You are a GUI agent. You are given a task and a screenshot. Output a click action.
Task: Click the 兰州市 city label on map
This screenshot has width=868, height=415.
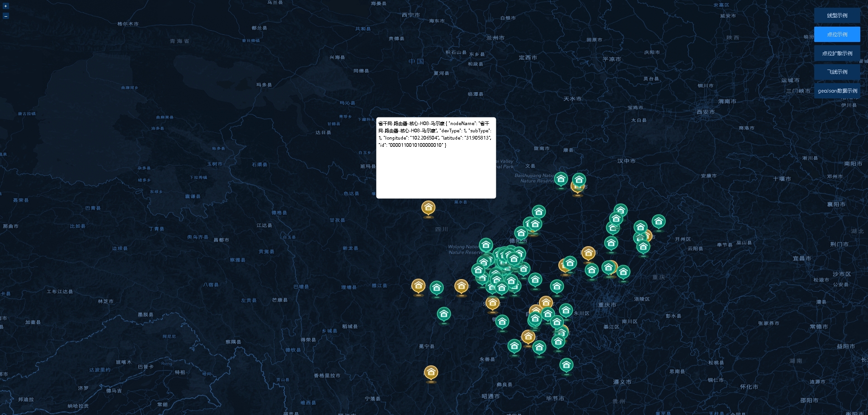495,38
